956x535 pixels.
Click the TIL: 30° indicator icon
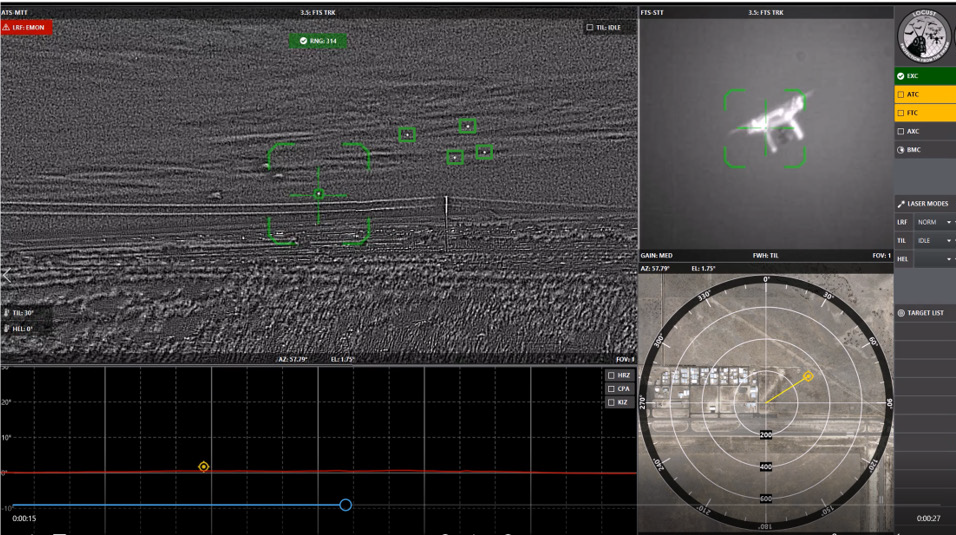pyautogui.click(x=7, y=313)
